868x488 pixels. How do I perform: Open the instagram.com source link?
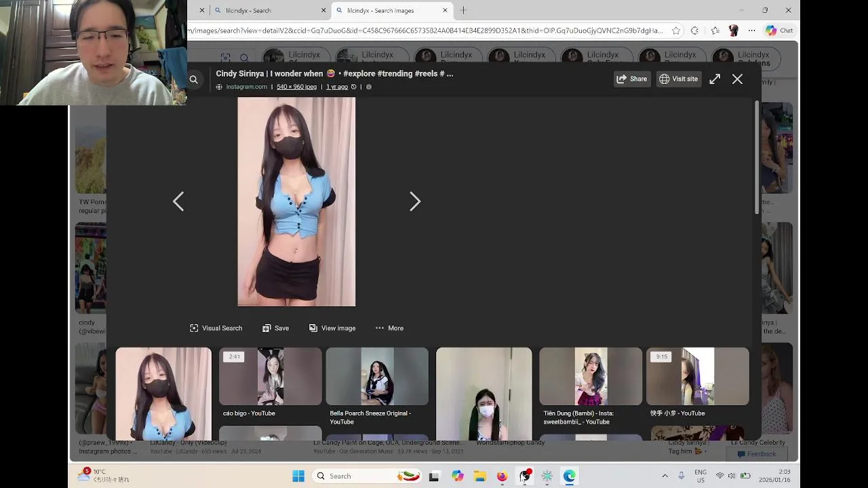coord(246,87)
